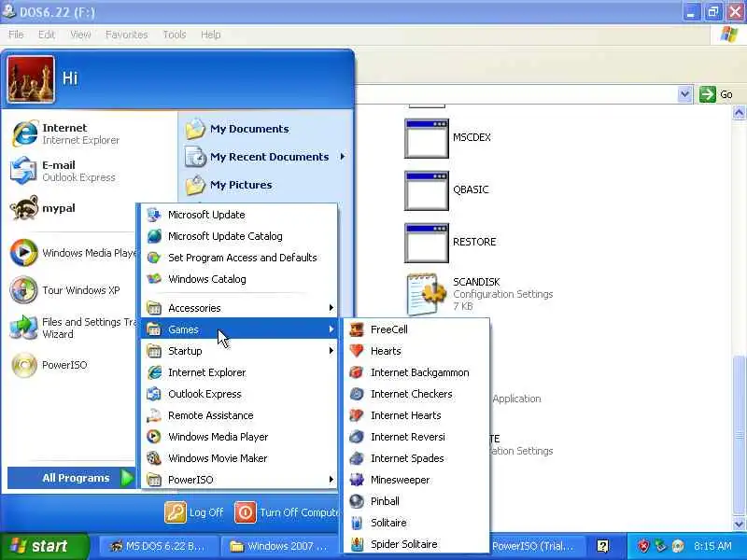The height and width of the screenshot is (560, 747).
Task: Click the vertical scrollbar thumb
Action: click(x=739, y=436)
